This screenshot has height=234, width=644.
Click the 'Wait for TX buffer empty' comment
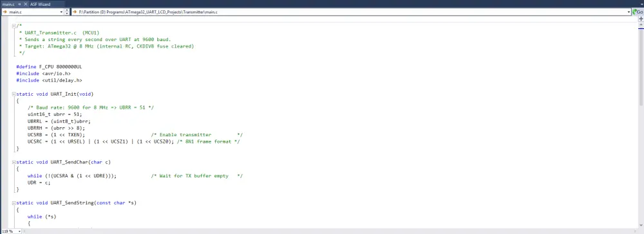point(196,175)
